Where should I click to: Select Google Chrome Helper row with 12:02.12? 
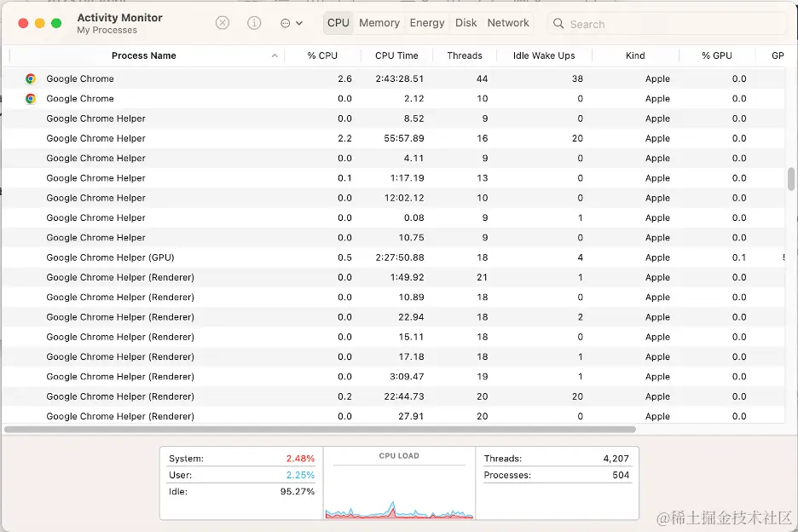click(x=393, y=198)
